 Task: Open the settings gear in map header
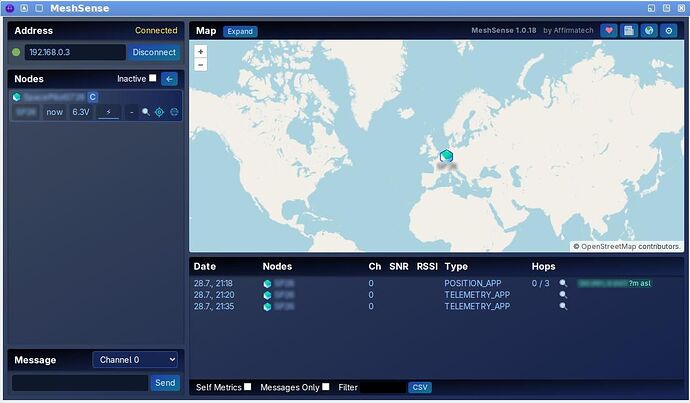pos(669,31)
